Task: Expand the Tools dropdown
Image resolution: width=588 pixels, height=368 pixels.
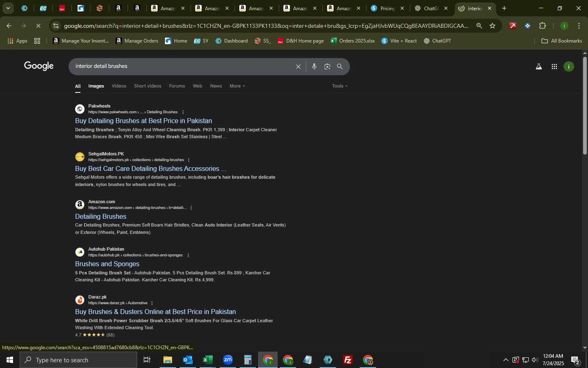Action: [340, 86]
